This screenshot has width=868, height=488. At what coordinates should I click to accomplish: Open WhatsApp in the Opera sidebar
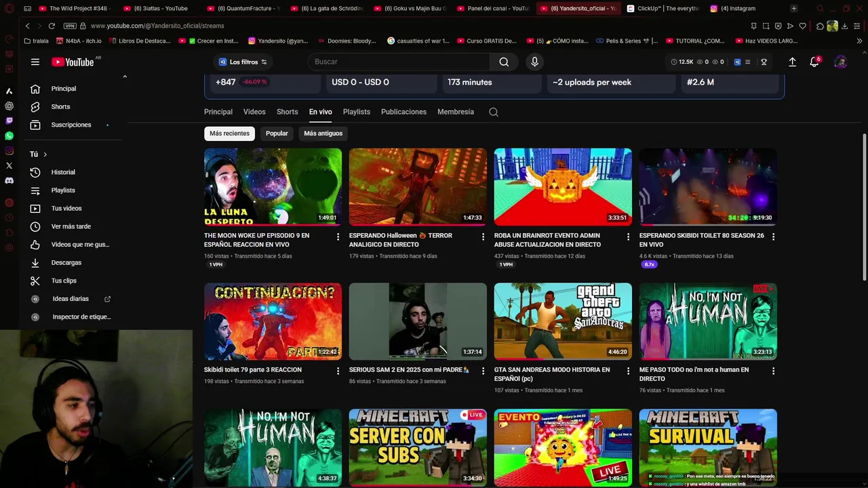coord(9,136)
